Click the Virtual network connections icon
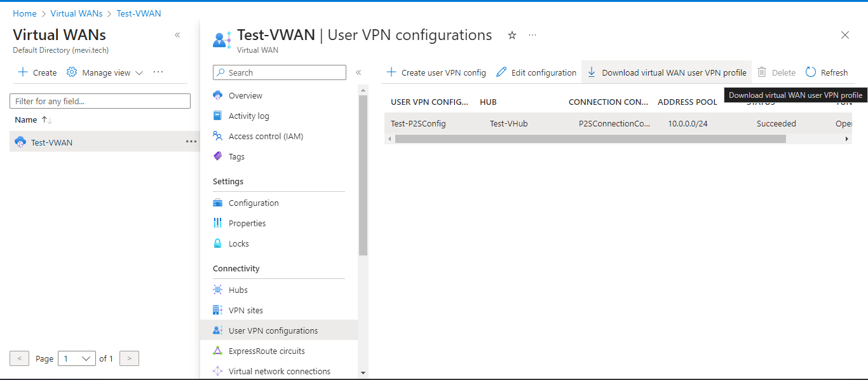 tap(218, 371)
